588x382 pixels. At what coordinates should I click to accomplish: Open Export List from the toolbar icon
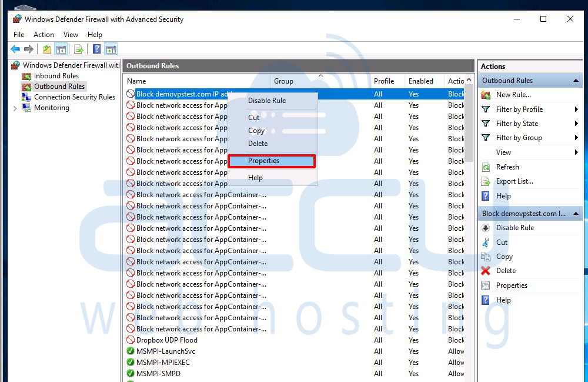[78, 49]
